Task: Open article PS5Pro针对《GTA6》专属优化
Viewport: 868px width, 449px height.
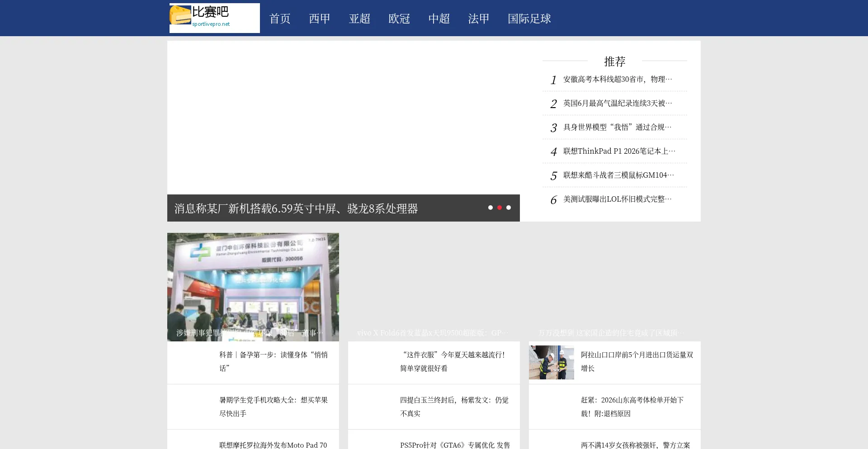Action: 455,445
